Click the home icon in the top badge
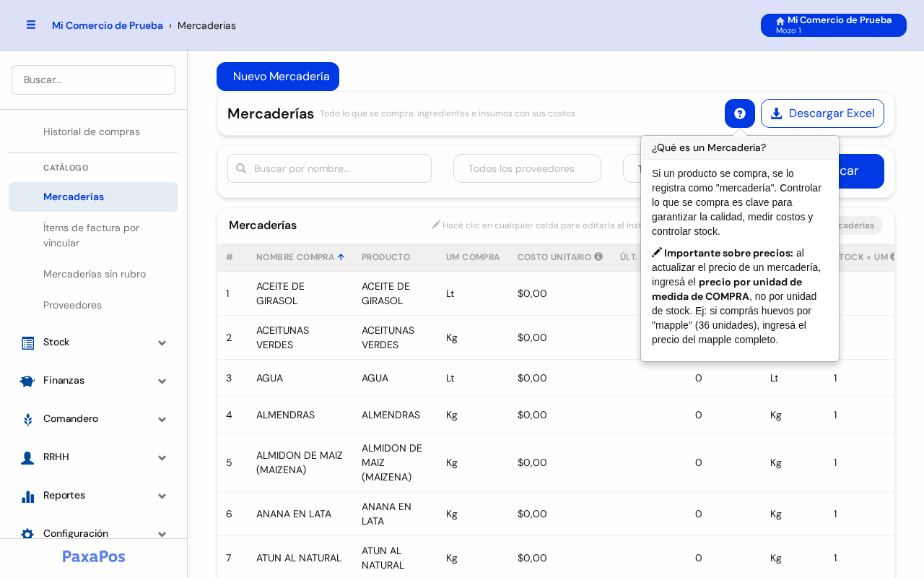 pos(780,21)
